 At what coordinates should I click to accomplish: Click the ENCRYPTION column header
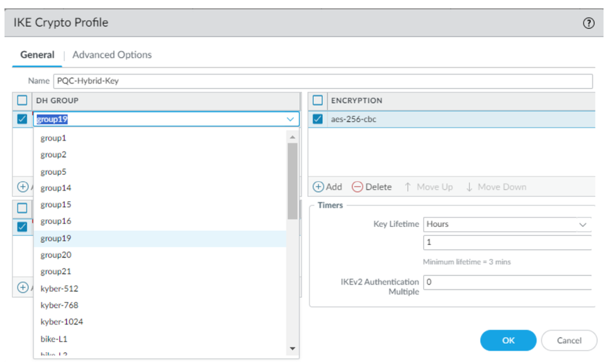click(461, 101)
